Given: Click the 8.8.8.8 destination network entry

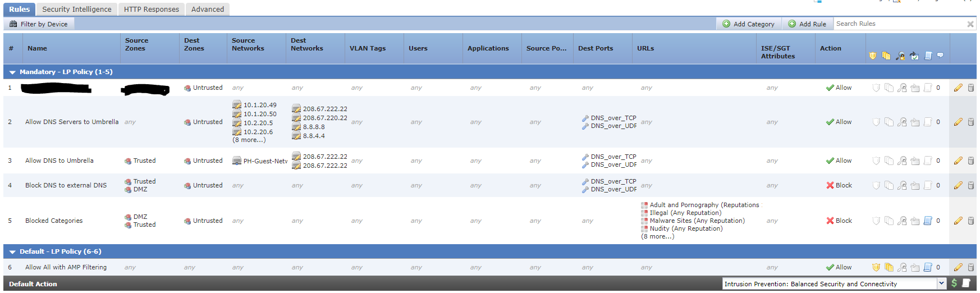Looking at the screenshot, I should click(x=308, y=127).
